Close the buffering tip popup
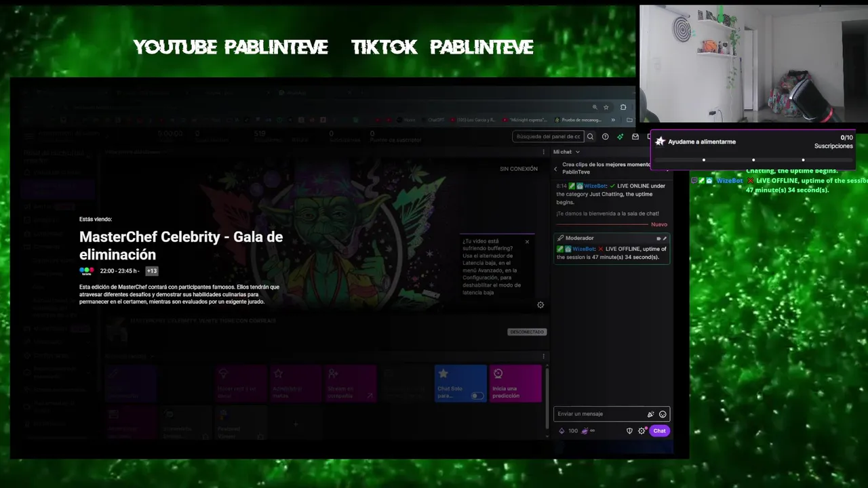868x488 pixels. pos(527,242)
